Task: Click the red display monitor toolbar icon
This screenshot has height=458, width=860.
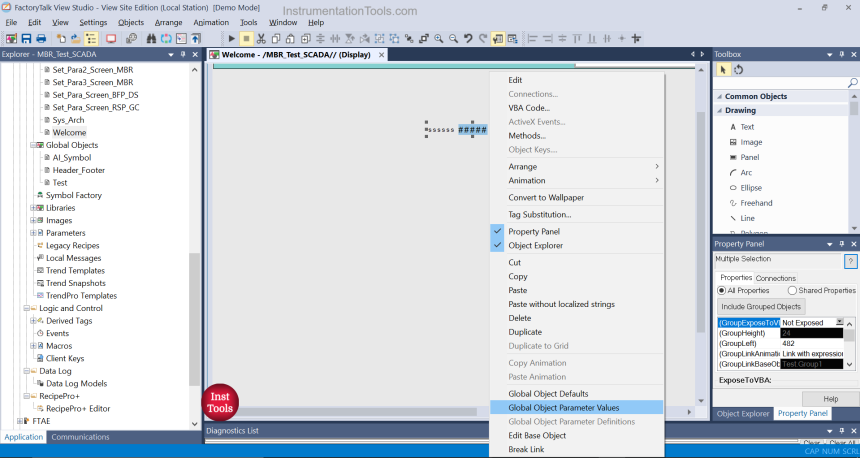Action: point(111,38)
